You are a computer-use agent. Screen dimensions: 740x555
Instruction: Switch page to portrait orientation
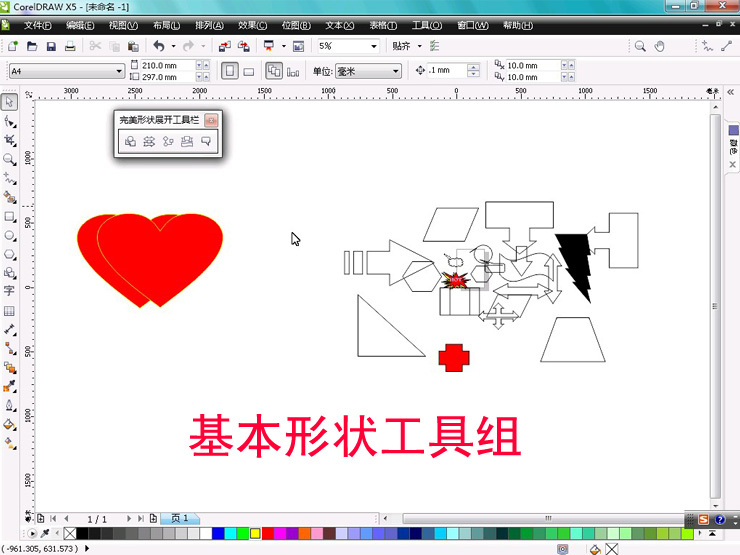pos(229,71)
